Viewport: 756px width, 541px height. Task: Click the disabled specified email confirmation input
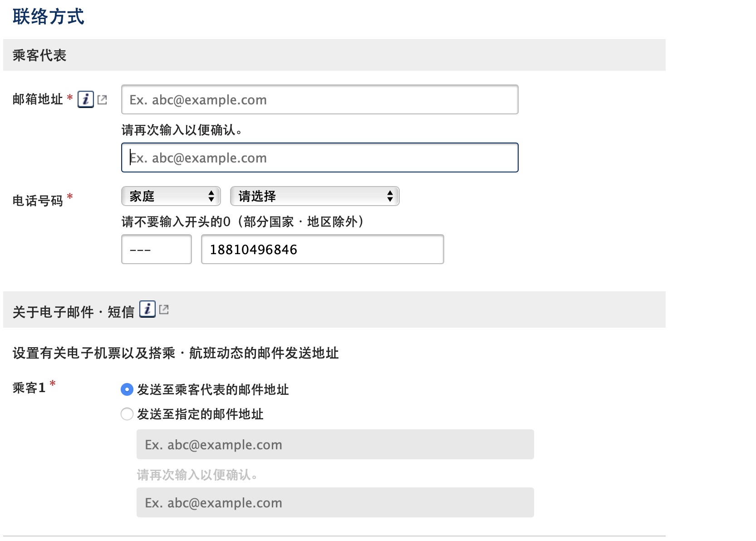click(x=335, y=502)
